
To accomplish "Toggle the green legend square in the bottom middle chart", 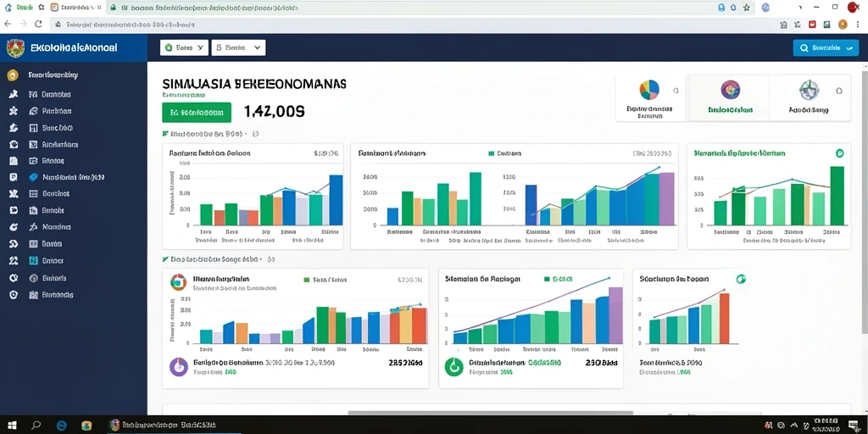I will pyautogui.click(x=548, y=280).
